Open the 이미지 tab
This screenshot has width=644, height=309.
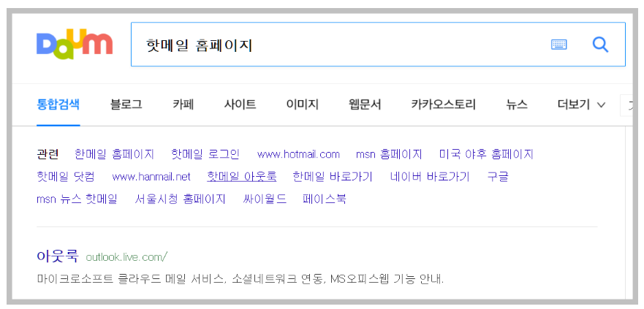[x=303, y=104]
